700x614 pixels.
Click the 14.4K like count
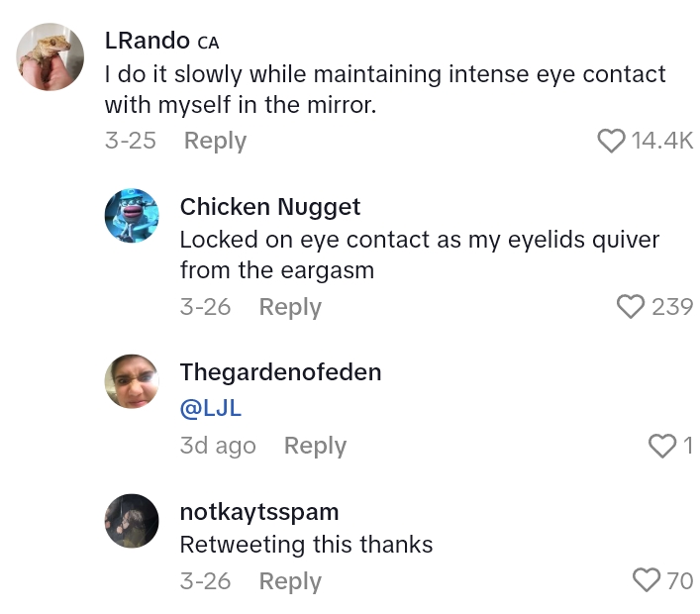[x=662, y=141]
